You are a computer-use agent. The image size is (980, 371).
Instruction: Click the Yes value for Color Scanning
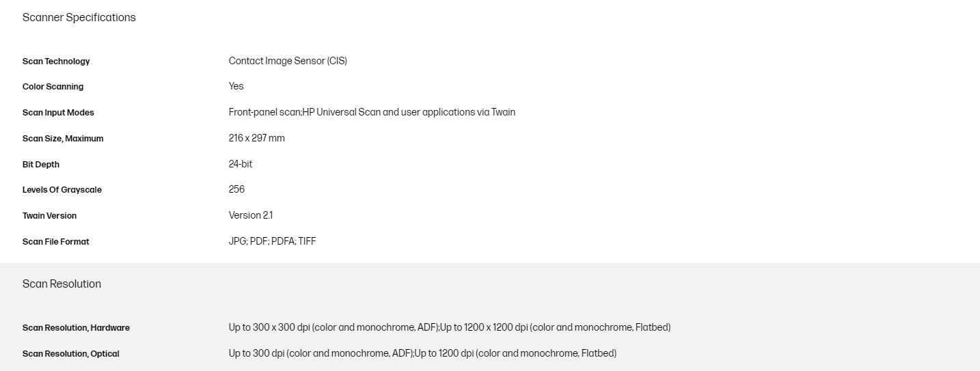click(236, 86)
